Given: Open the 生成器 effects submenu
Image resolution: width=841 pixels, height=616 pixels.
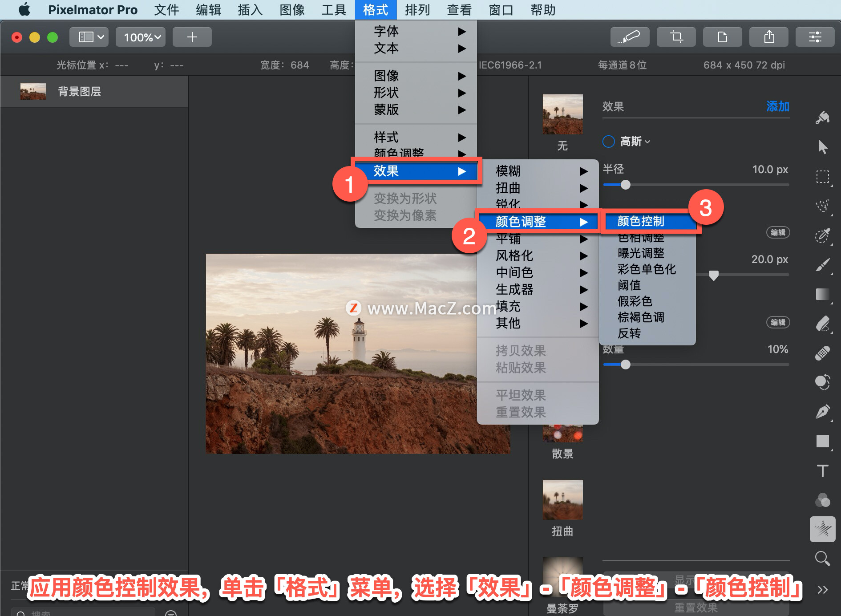Looking at the screenshot, I should pos(538,289).
